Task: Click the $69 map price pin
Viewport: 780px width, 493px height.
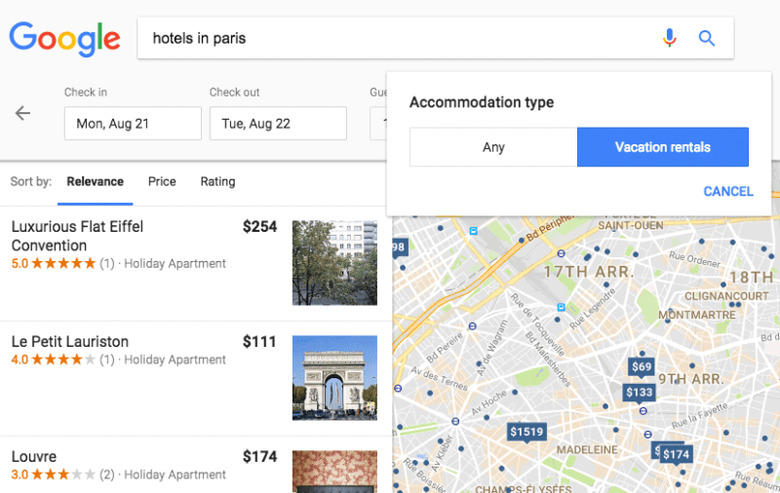Action: 641,367
